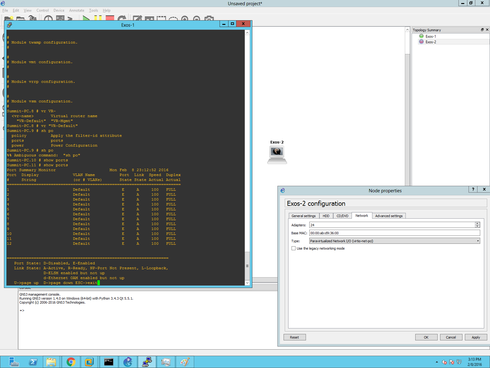
Task: Click the Base MAC address field
Action: [395, 233]
